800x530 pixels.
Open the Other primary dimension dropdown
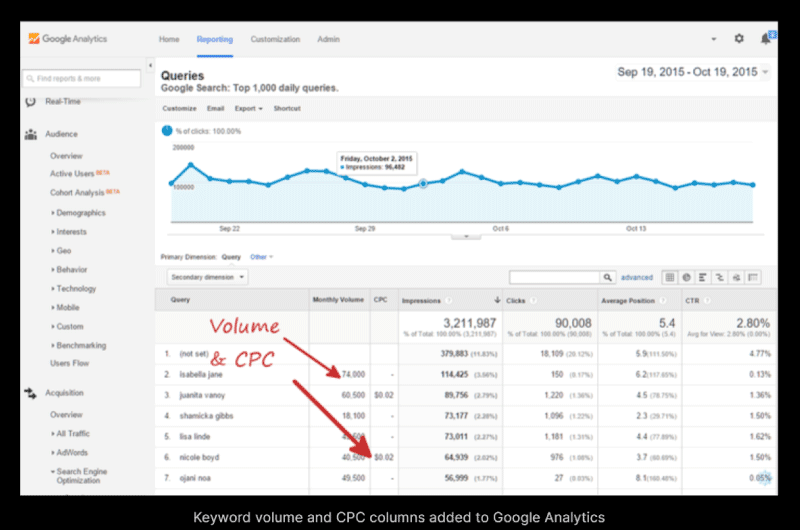[x=262, y=257]
